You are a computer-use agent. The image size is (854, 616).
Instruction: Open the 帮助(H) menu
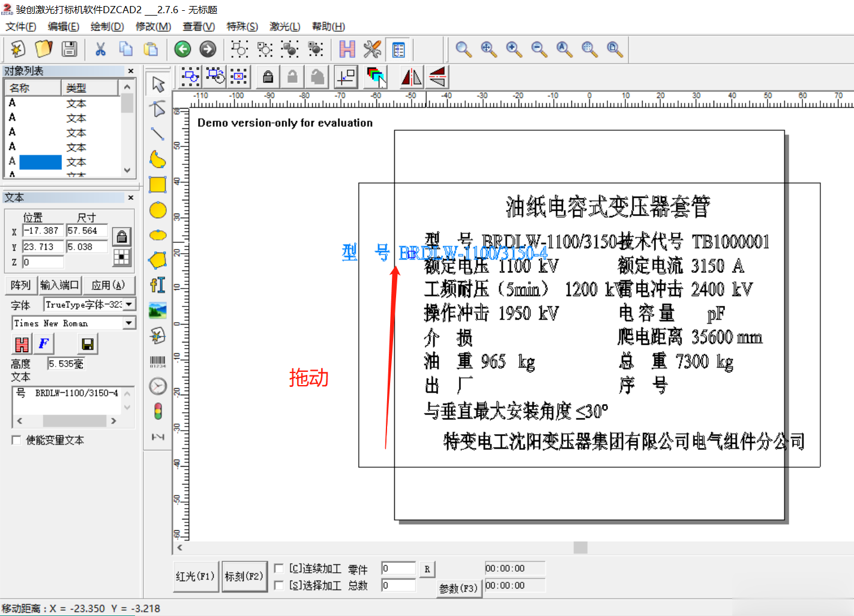tap(328, 26)
